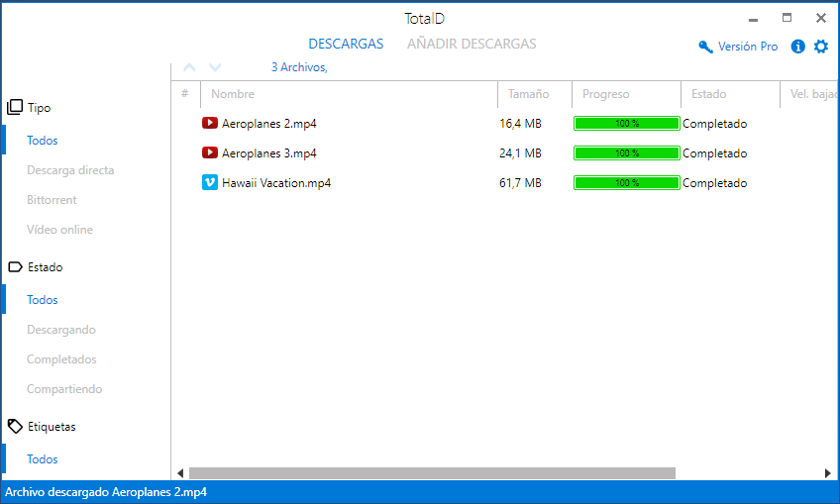Select the Aeroplanes 3.mp4 file name
This screenshot has width=840, height=504.
tap(268, 153)
